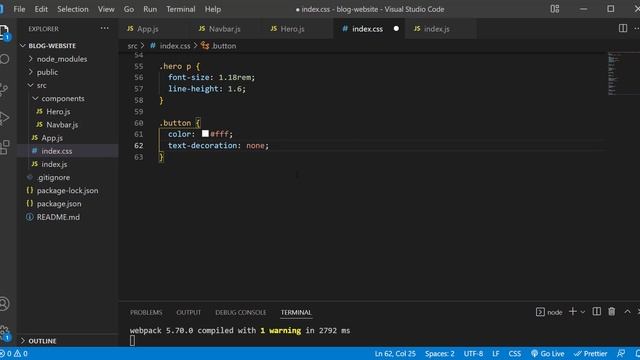Switch to the Navbar.js editor tab
640x360 pixels.
pos(226,29)
